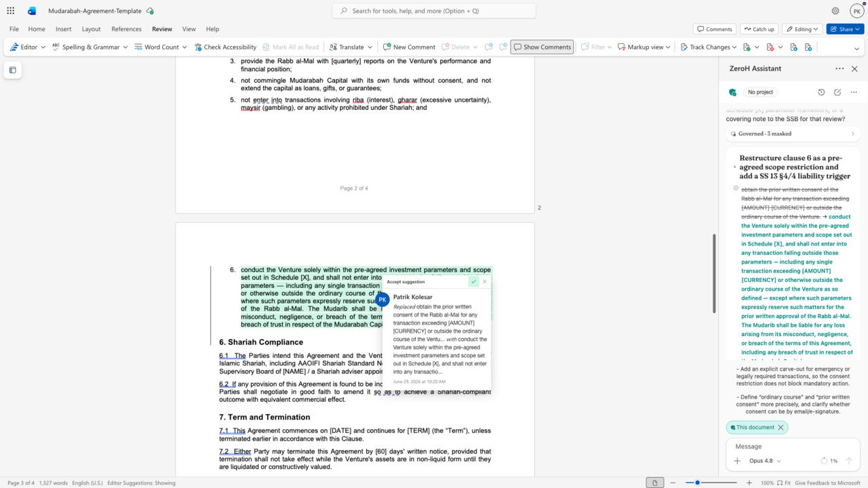Switch to the Home tab
The width and height of the screenshot is (868, 488).
click(x=37, y=29)
